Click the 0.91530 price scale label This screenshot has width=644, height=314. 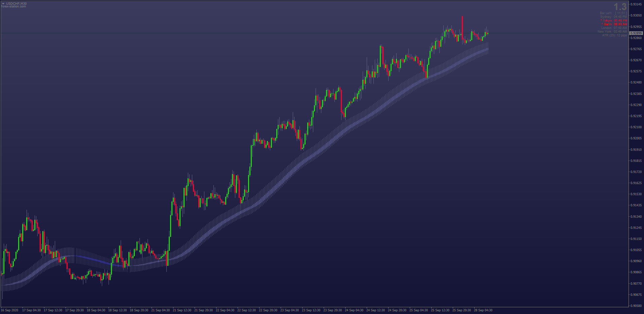(636, 194)
